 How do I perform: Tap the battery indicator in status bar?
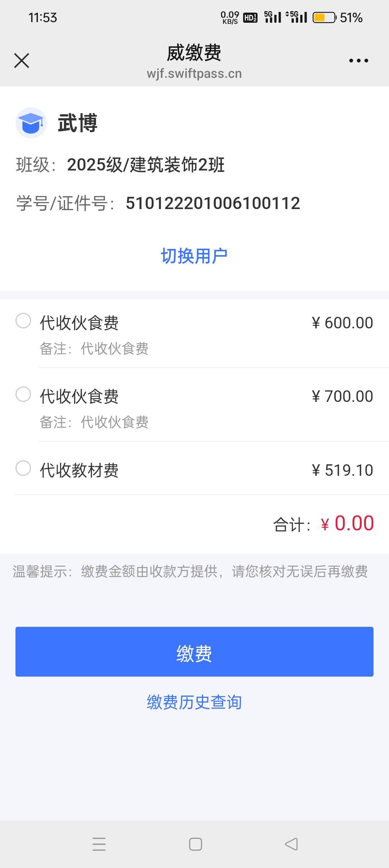[x=324, y=17]
